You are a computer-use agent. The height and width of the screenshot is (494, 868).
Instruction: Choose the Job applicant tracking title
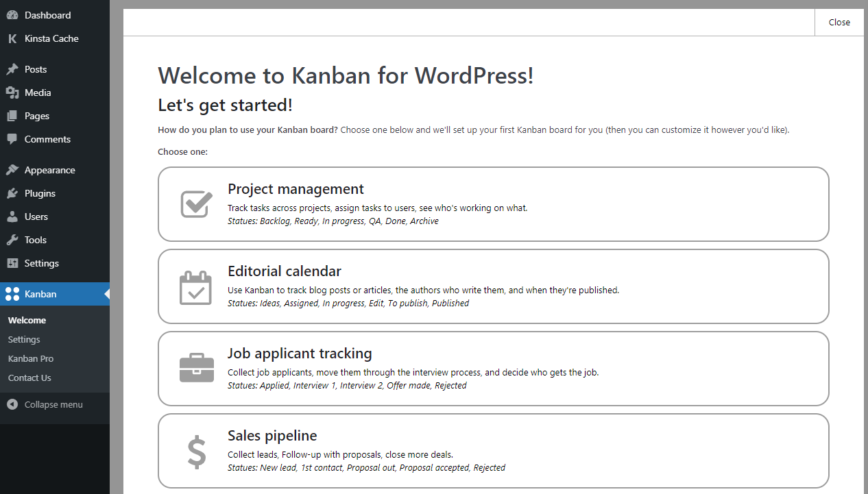tap(300, 354)
